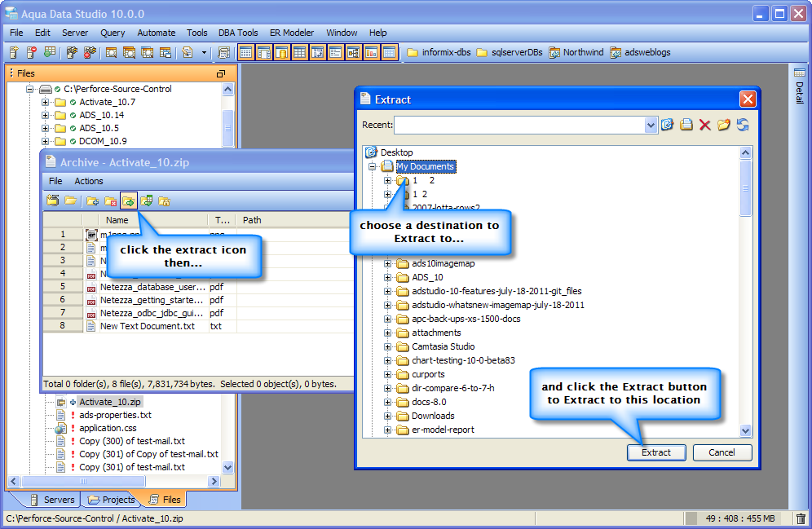
Task: Toggle the database cylinder panel button
Action: (282, 52)
